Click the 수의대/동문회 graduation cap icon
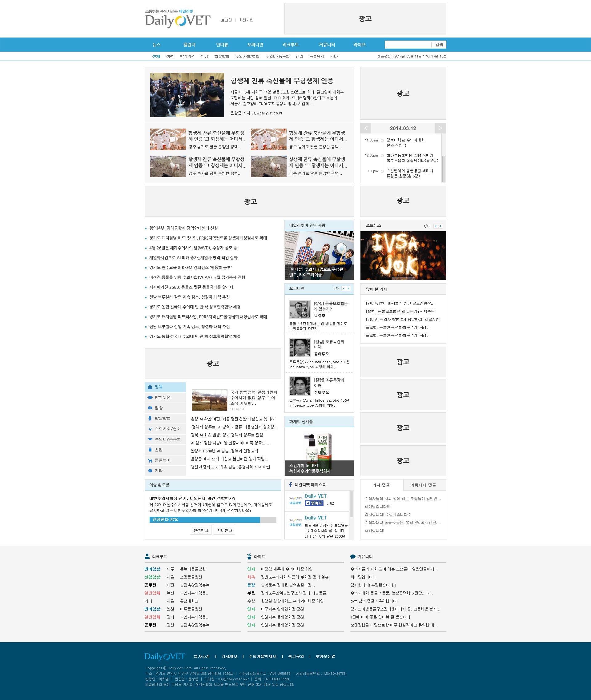The height and width of the screenshot is (700, 591). click(x=150, y=439)
